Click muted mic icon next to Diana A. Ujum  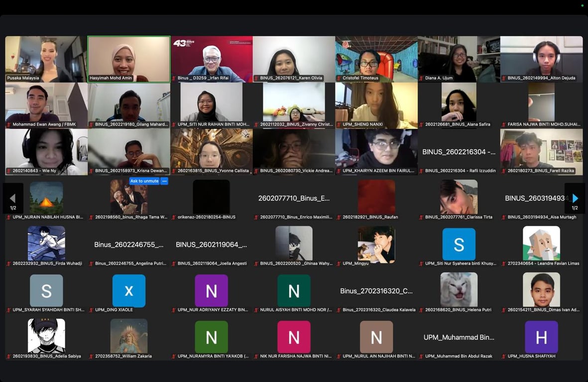(422, 78)
